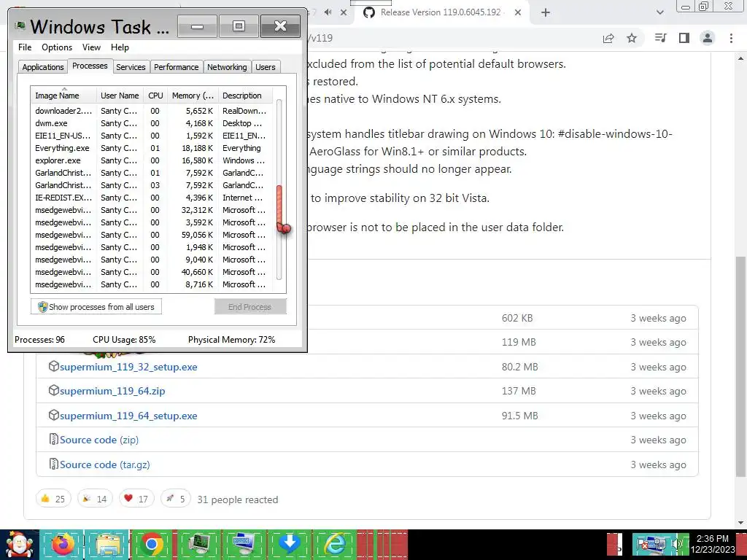Click the package icon beside supermium_119_64.zip
This screenshot has width=747, height=560.
[x=53, y=391]
